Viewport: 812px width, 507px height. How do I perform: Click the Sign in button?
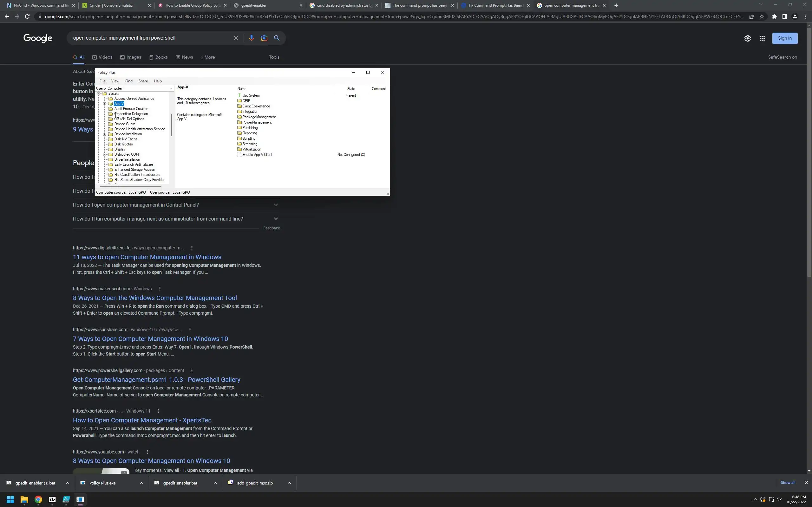(784, 38)
